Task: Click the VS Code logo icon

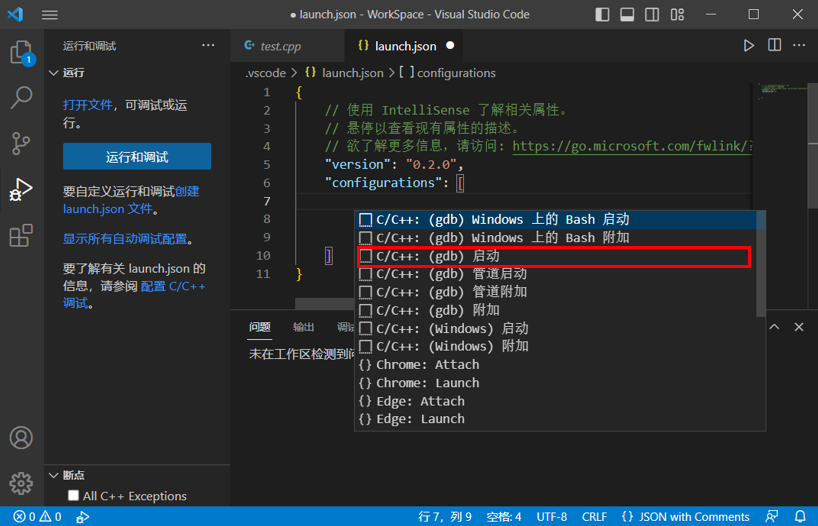Action: click(x=15, y=14)
